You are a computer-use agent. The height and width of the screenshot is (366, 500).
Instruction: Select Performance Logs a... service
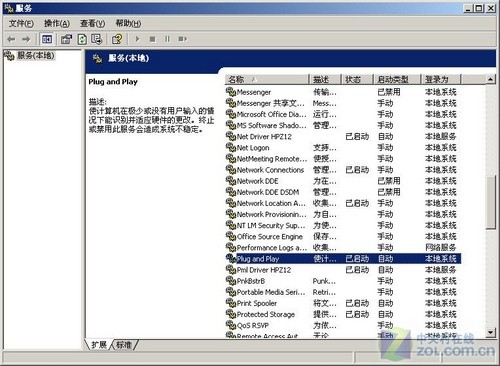tap(272, 248)
